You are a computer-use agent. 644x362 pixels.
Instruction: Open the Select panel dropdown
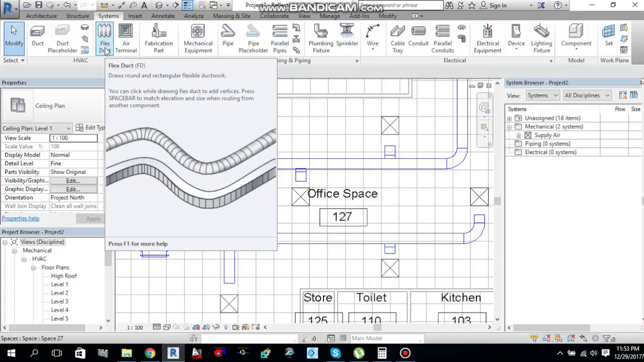click(x=14, y=60)
